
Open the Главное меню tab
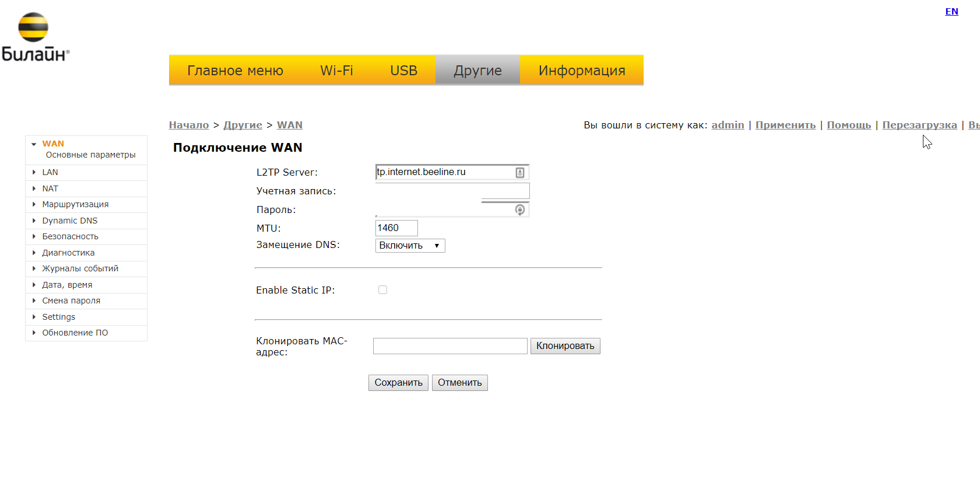point(235,70)
